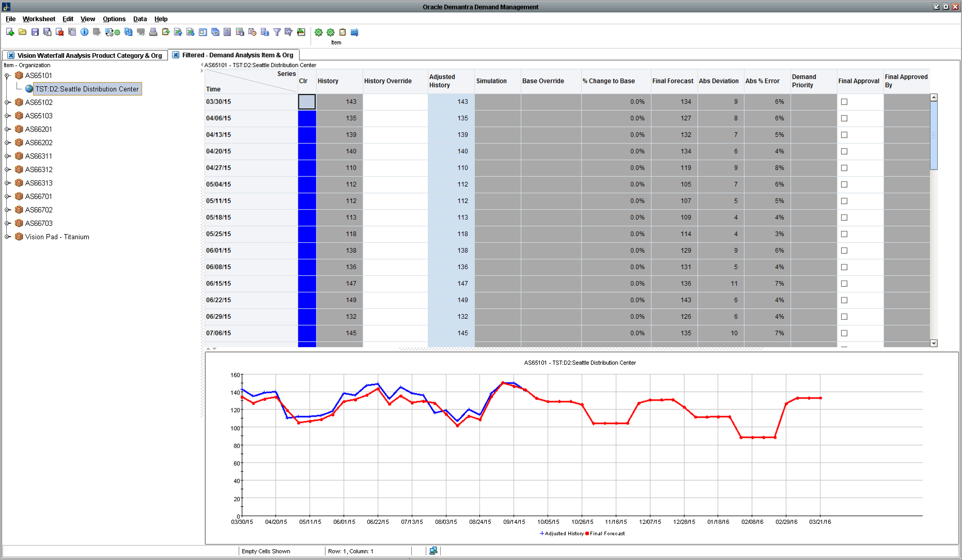The height and width of the screenshot is (560, 962).
Task: Click the Filter funnel icon
Action: point(277,32)
